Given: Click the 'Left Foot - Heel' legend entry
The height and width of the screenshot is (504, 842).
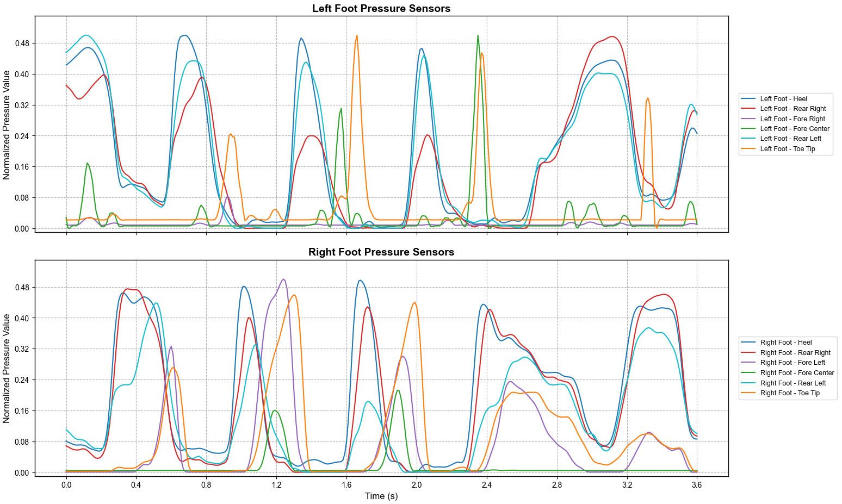Looking at the screenshot, I should pos(783,99).
